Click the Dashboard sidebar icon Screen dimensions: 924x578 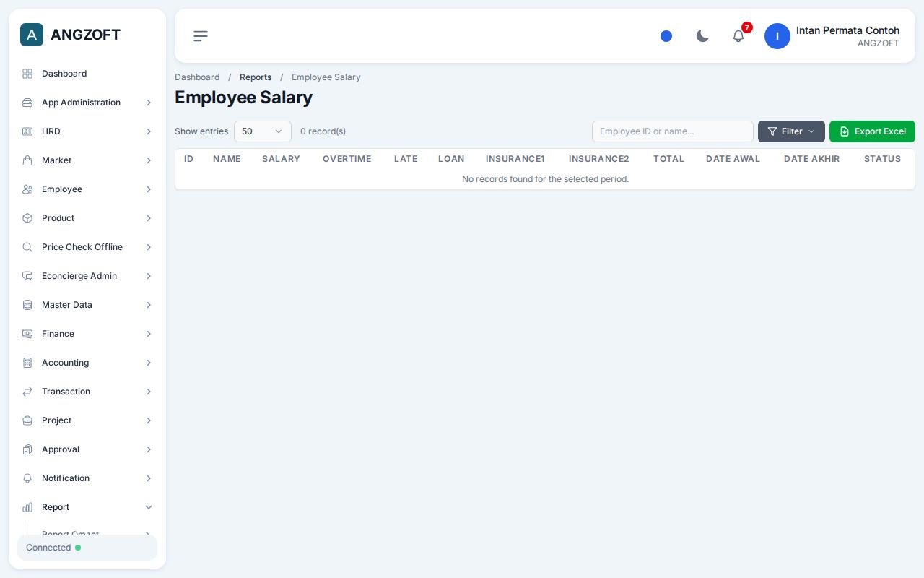27,74
